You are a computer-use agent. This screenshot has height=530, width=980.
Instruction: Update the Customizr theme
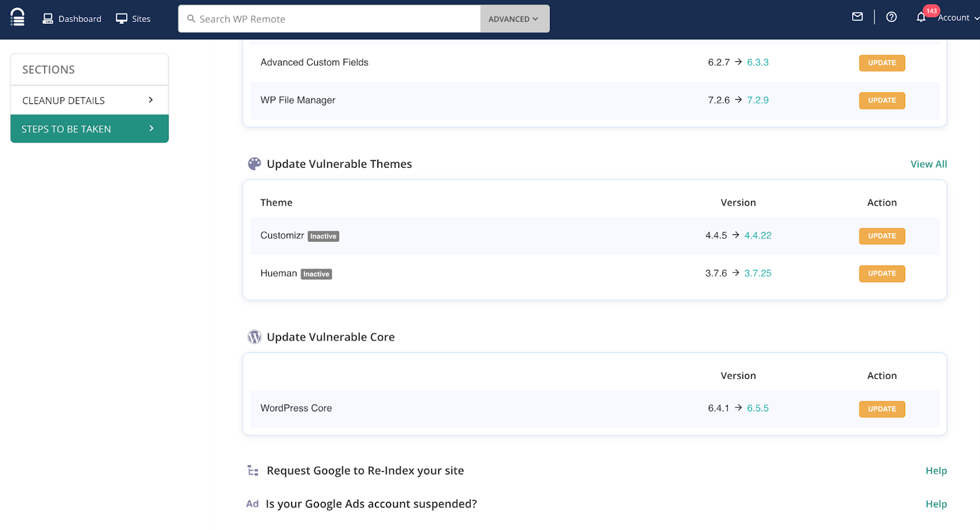(881, 236)
